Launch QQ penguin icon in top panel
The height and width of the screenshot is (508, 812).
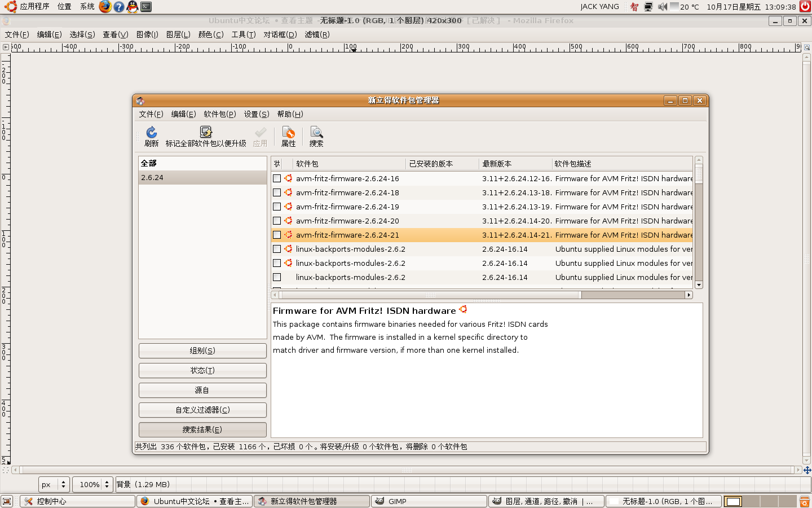pyautogui.click(x=133, y=7)
